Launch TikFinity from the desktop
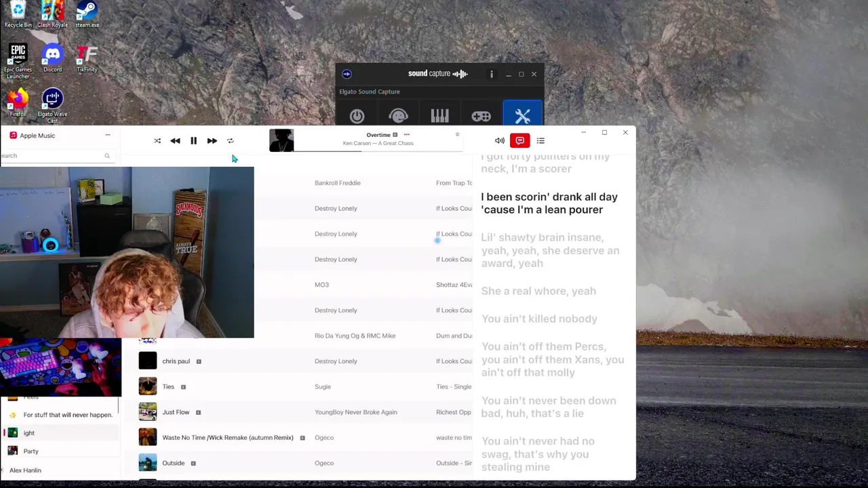The image size is (868, 488). click(87, 58)
